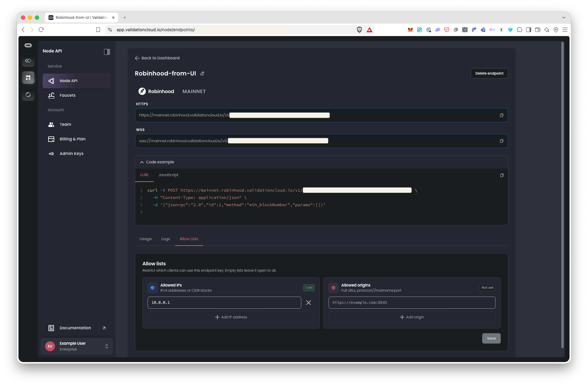This screenshot has height=386, width=588.
Task: Switch to the JavaScript code tab
Action: (x=168, y=175)
